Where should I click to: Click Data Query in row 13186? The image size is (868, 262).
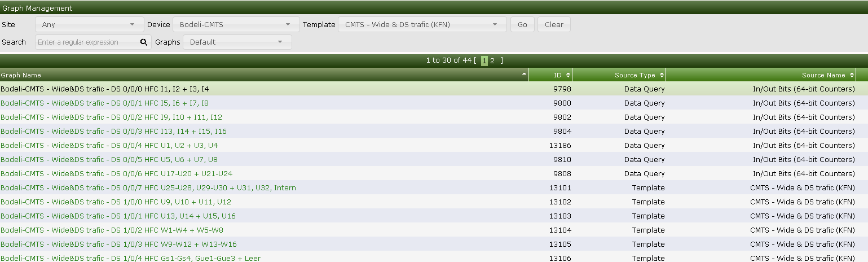coord(644,145)
